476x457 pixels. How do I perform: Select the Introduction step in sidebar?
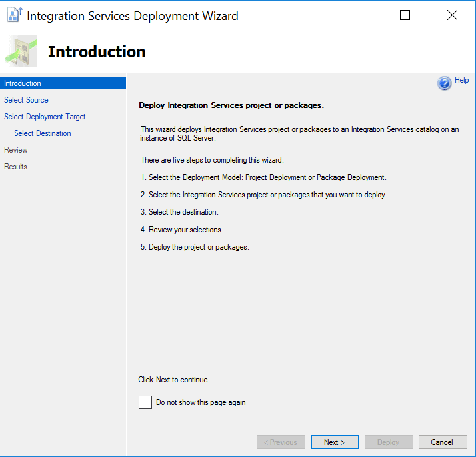tap(23, 83)
